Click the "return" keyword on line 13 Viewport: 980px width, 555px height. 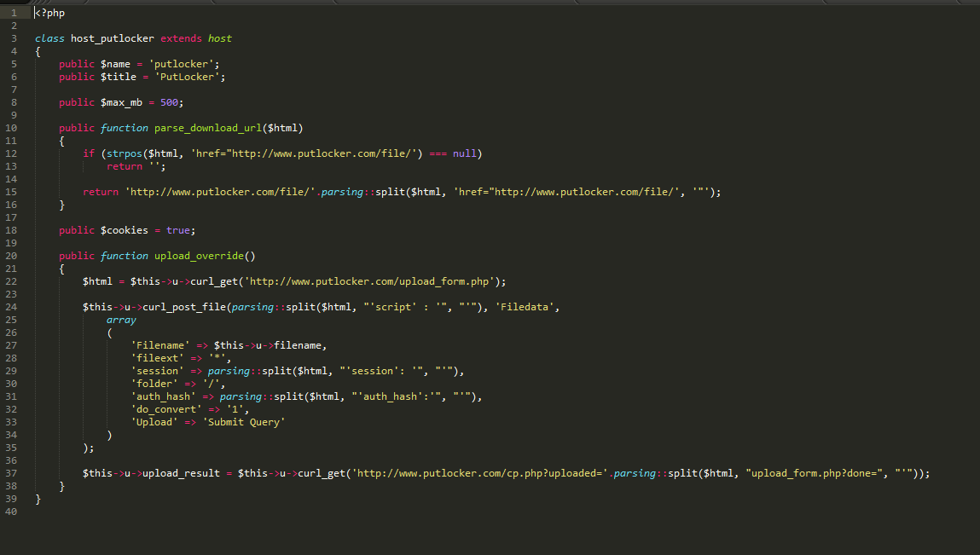(x=125, y=166)
